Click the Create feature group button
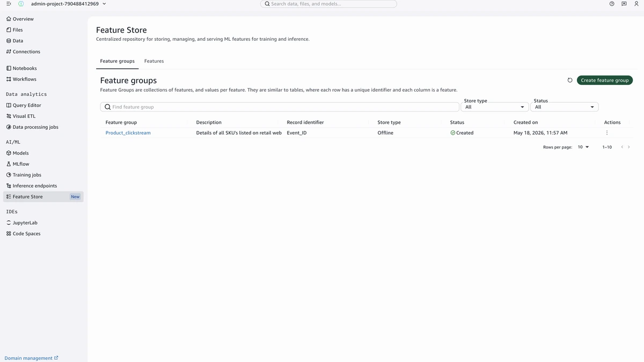644x362 pixels. point(605,80)
